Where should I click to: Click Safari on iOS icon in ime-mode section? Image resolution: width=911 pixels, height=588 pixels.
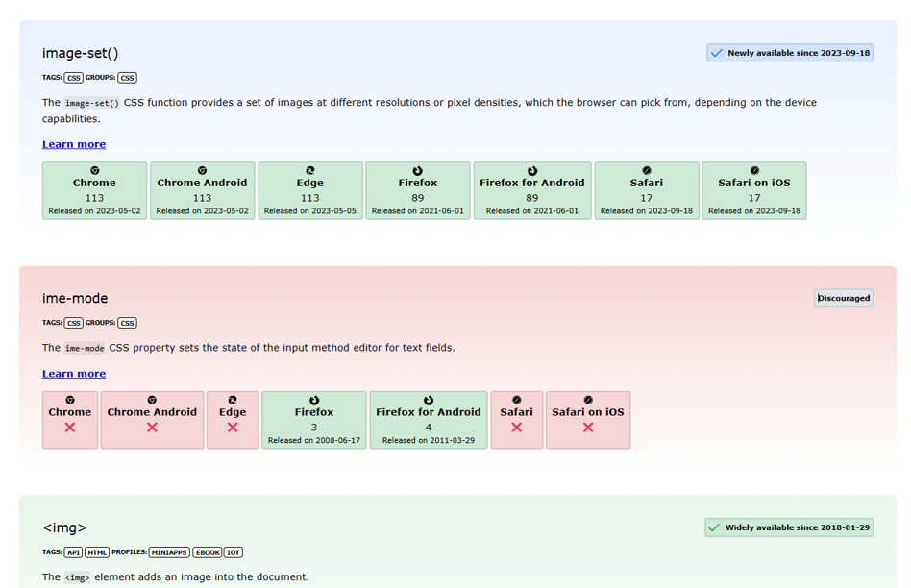pyautogui.click(x=588, y=400)
